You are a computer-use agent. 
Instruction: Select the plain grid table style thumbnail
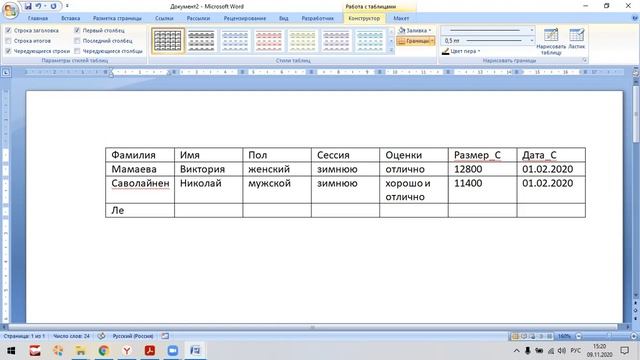[168, 40]
